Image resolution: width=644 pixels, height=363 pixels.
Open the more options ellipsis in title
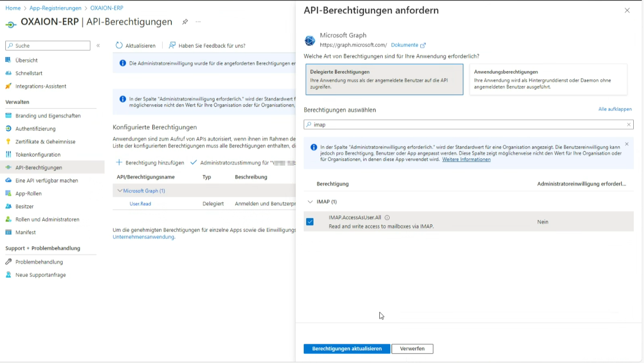198,22
